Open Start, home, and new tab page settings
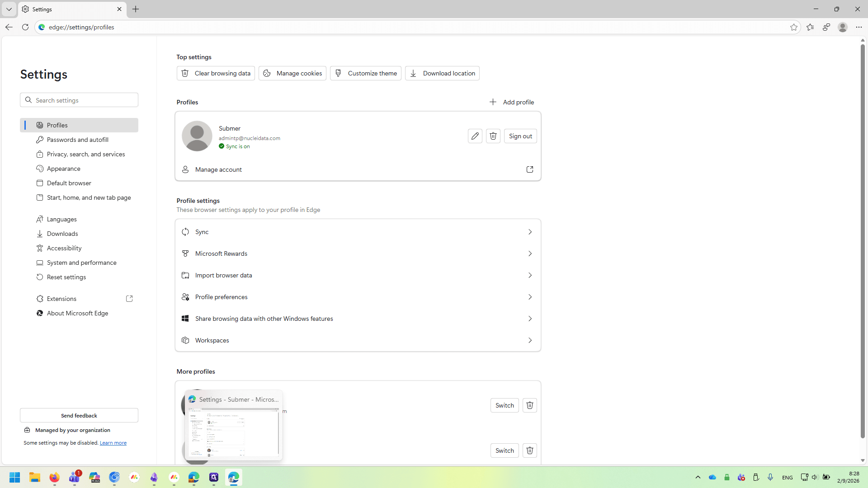Viewport: 868px width, 488px height. (79, 197)
